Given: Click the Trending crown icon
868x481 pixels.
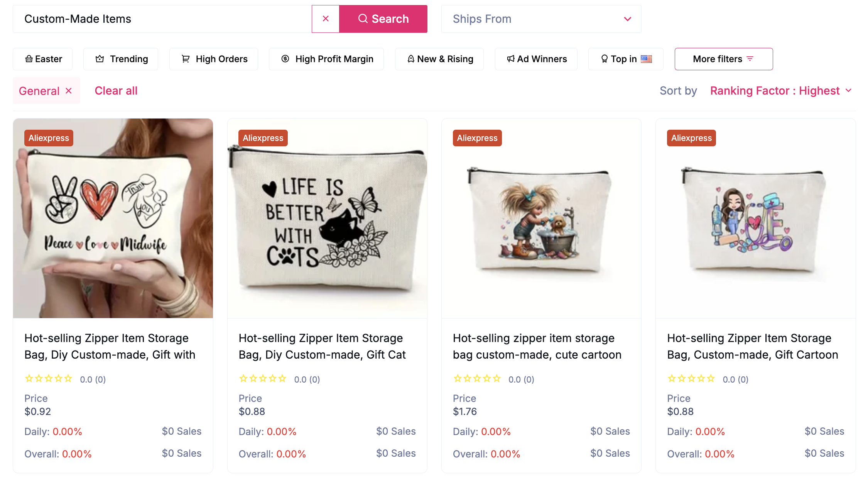Looking at the screenshot, I should click(99, 59).
